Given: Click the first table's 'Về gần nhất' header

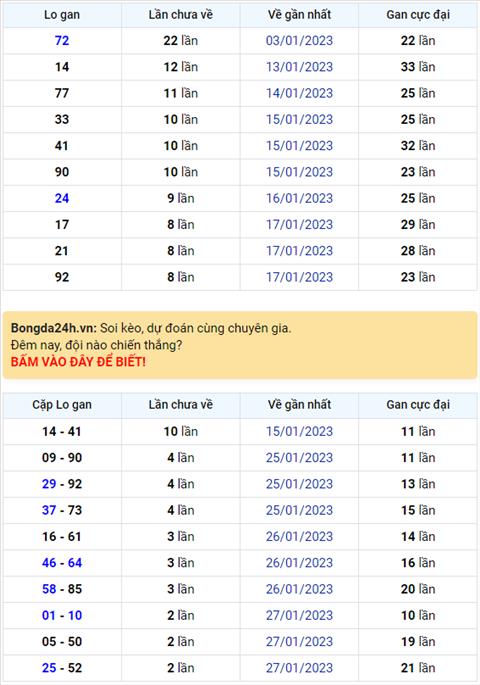Looking at the screenshot, I should click(x=299, y=14).
